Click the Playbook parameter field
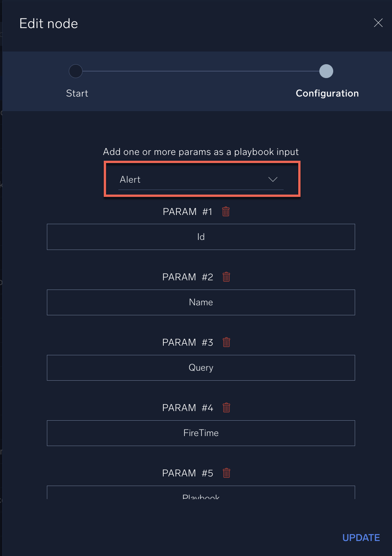 point(201,496)
